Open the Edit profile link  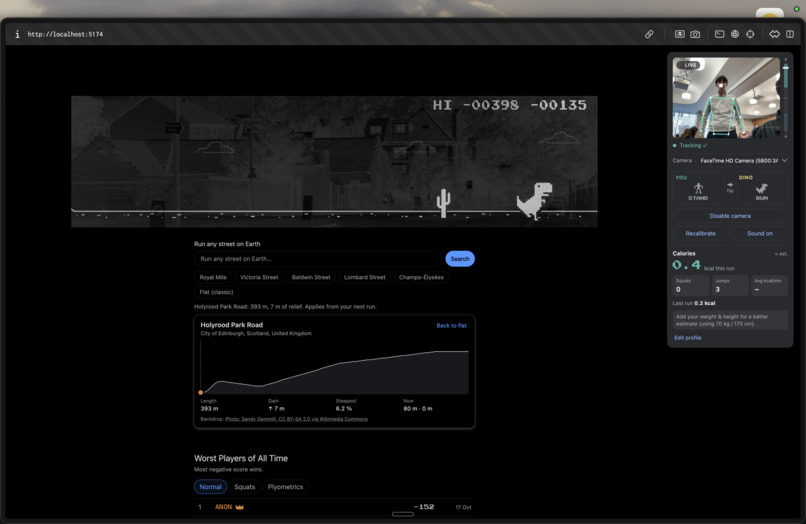click(687, 338)
